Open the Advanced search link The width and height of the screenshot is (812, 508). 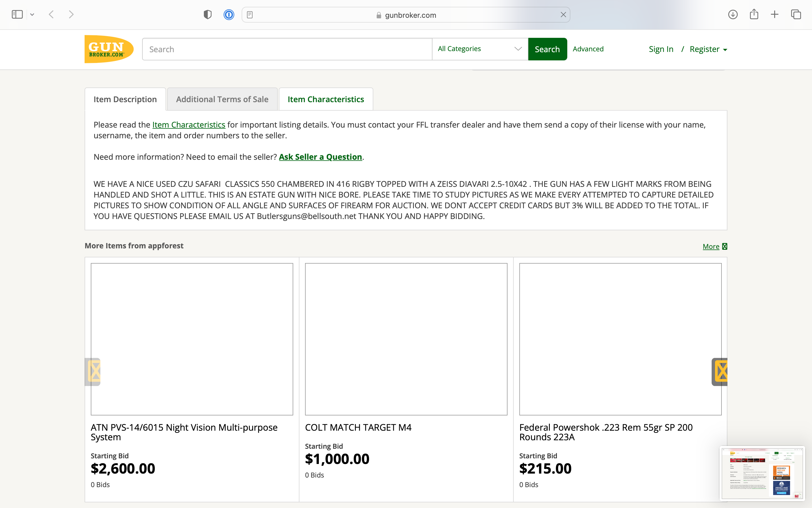click(x=588, y=49)
